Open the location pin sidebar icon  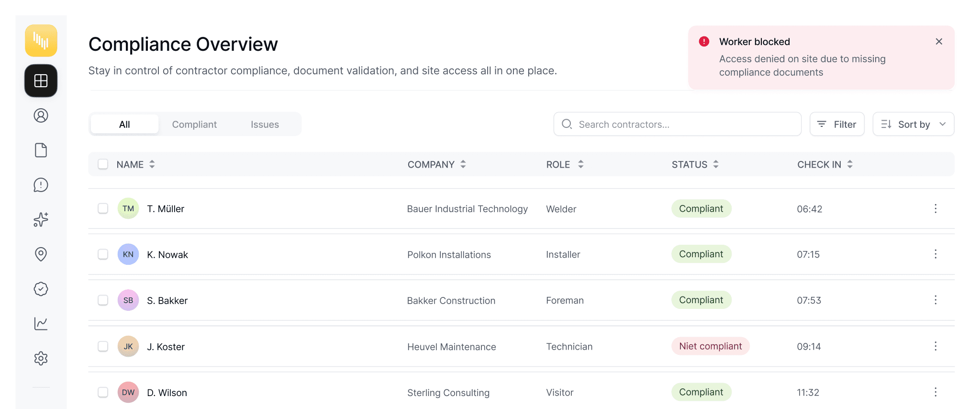pos(41,254)
